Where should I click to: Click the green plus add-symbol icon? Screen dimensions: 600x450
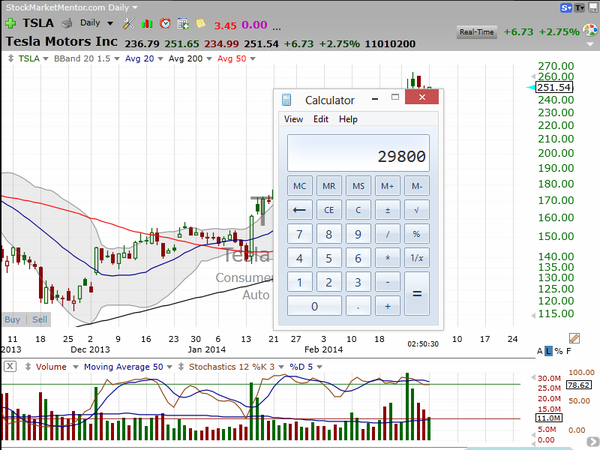coord(11,23)
